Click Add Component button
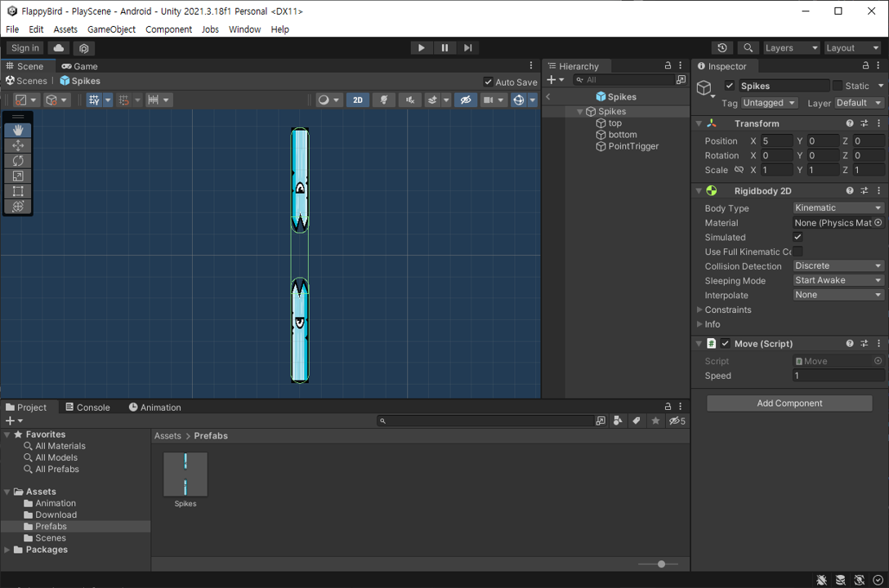Screen dimensions: 889x588 coord(789,403)
